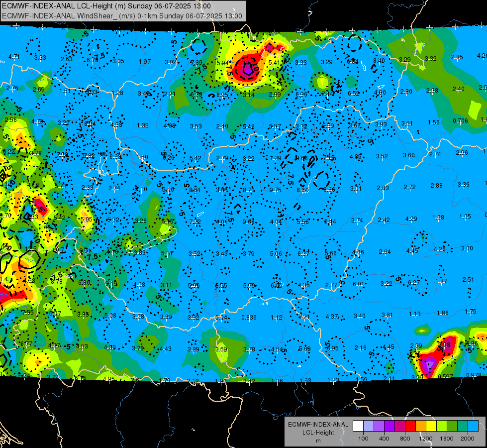Click the white 100 m legend swatch

pos(358,426)
